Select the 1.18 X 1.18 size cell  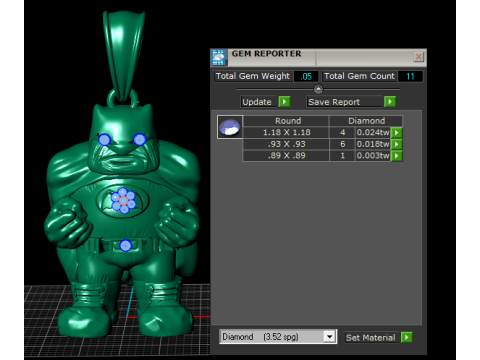pos(286,132)
